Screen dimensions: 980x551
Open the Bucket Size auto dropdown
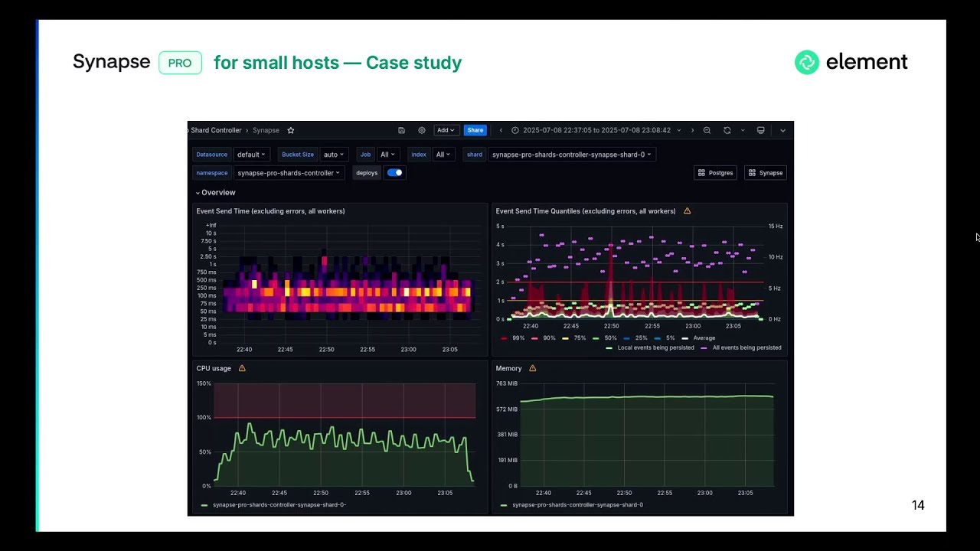(x=334, y=155)
